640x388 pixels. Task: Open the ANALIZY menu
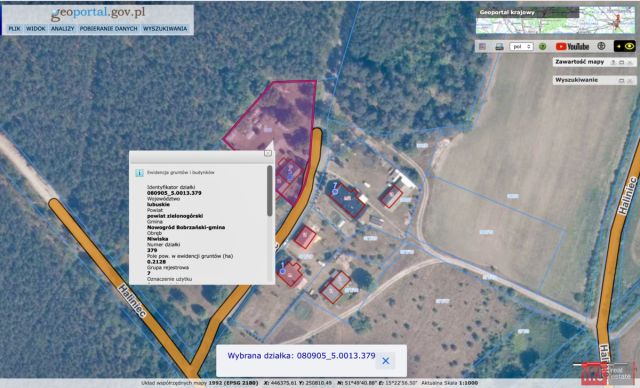62,29
